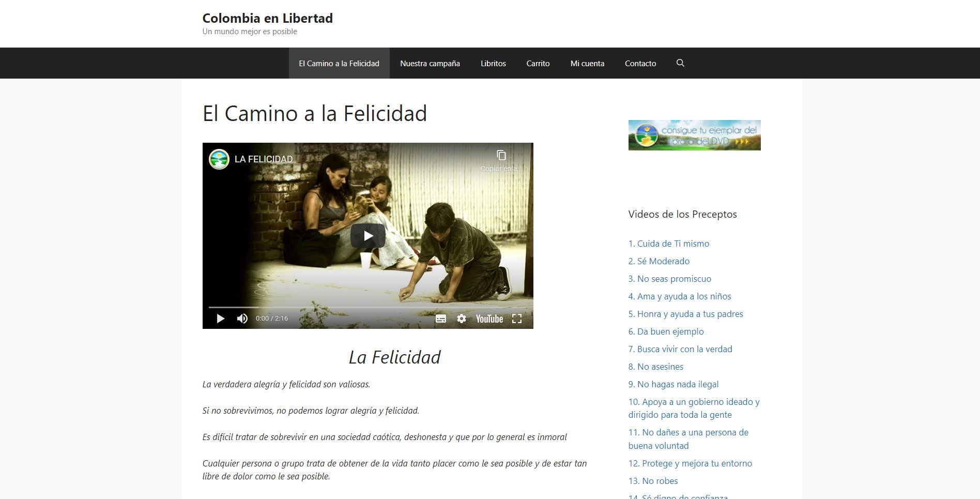This screenshot has width=980, height=499.
Task: Open 5. Honra y ayuda a tus padres
Action: point(685,314)
